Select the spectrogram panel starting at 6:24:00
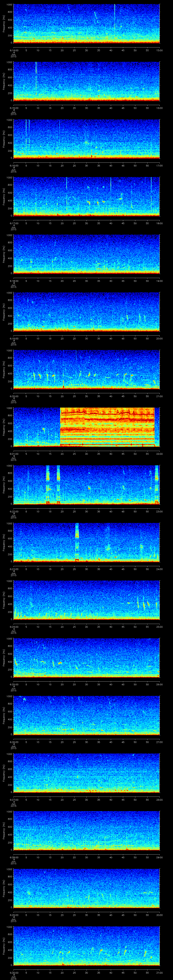The image size is (173, 980). point(87,600)
